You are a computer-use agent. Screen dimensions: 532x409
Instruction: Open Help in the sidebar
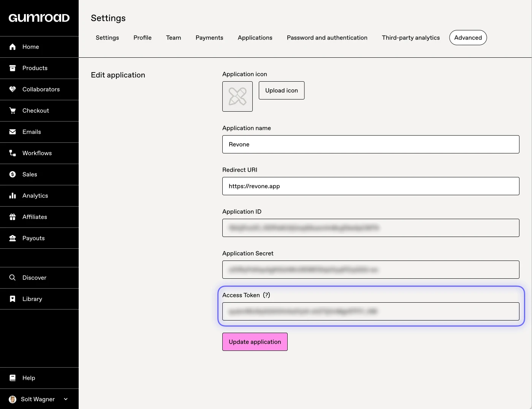click(x=39, y=378)
